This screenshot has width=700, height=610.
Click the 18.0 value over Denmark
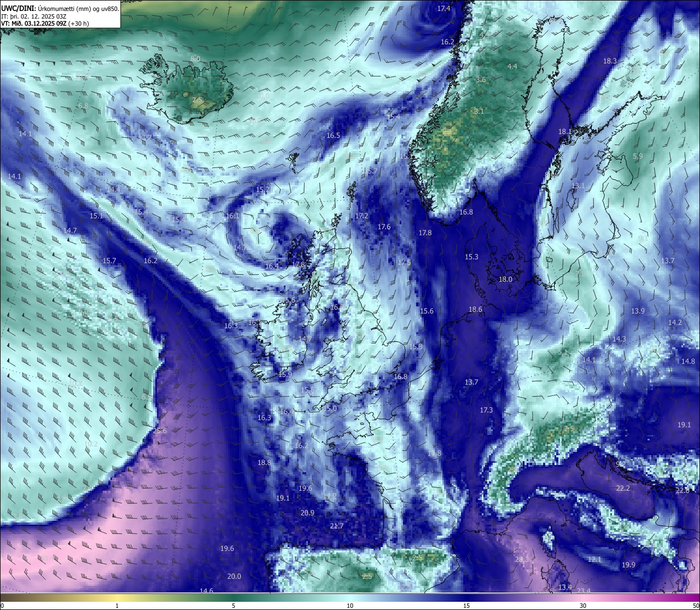[x=505, y=280]
